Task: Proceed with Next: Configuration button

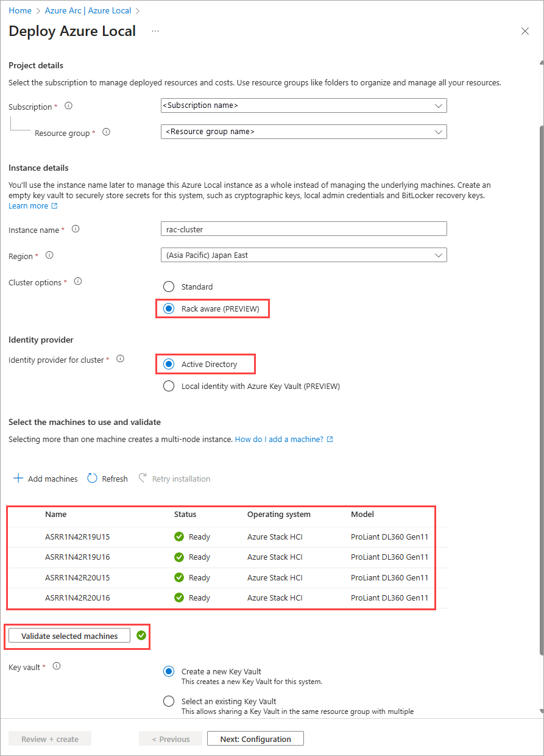Action: coord(255,739)
